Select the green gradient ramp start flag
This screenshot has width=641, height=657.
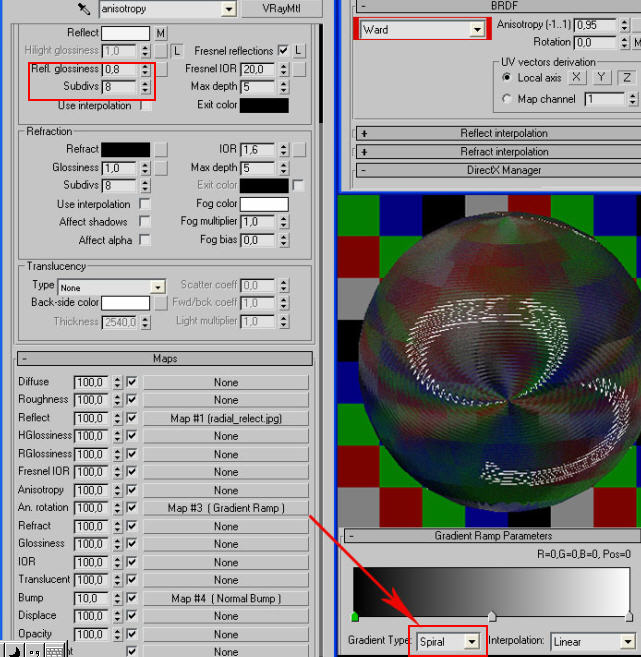click(354, 617)
